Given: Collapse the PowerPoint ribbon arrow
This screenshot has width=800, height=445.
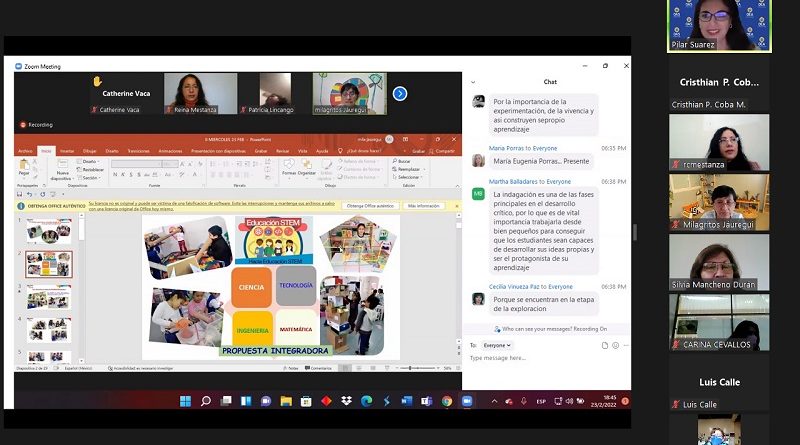Looking at the screenshot, I should [x=457, y=186].
